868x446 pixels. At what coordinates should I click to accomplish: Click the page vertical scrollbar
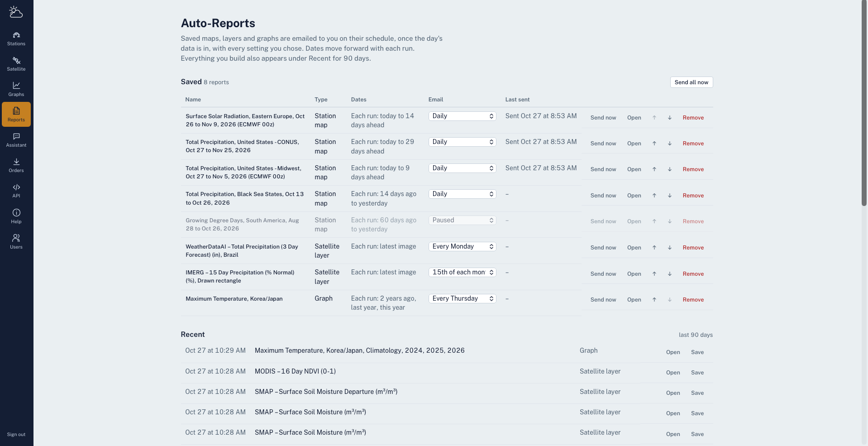[864, 104]
